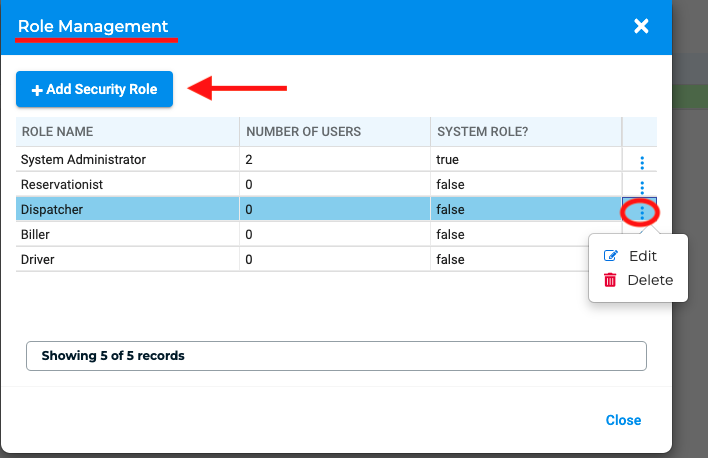The image size is (708, 458).
Task: Click the Driver user count 0 cell
Action: coord(335,259)
